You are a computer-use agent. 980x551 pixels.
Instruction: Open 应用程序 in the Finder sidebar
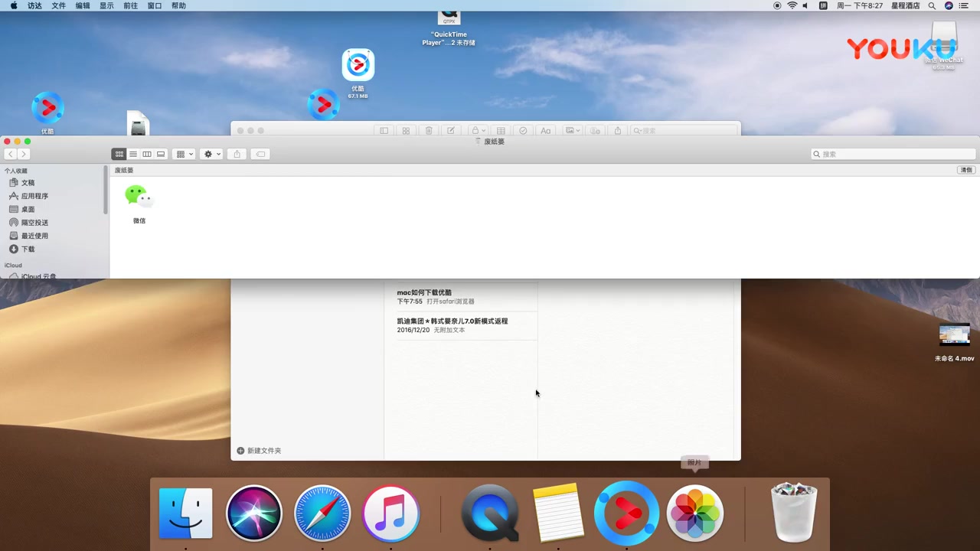[x=34, y=196]
